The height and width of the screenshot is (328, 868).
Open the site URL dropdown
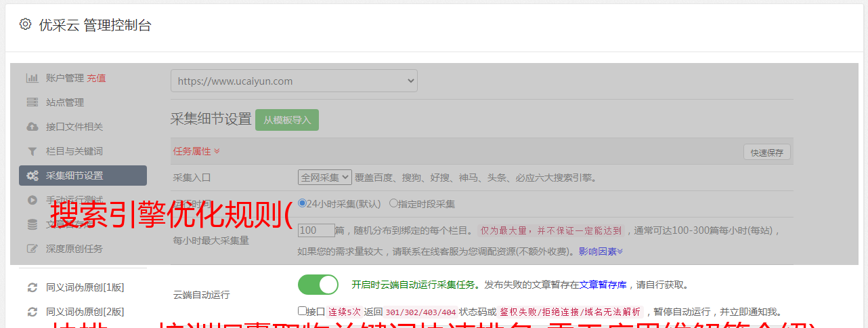click(x=294, y=81)
